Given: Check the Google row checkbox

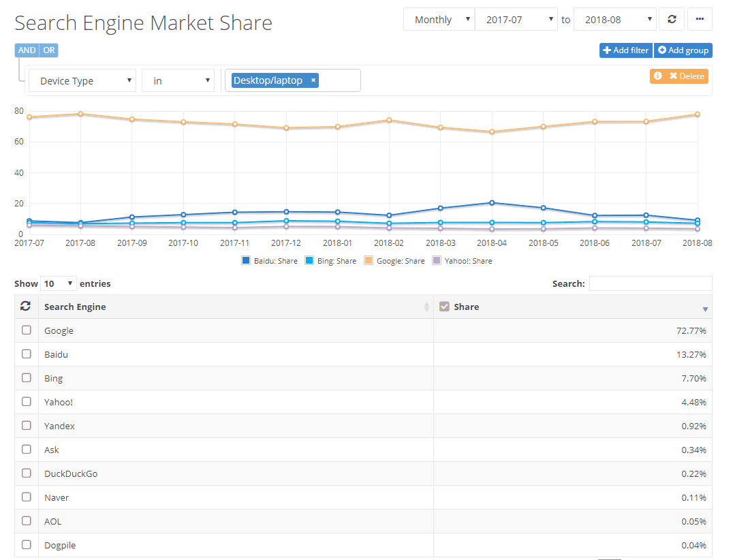Looking at the screenshot, I should tap(27, 330).
